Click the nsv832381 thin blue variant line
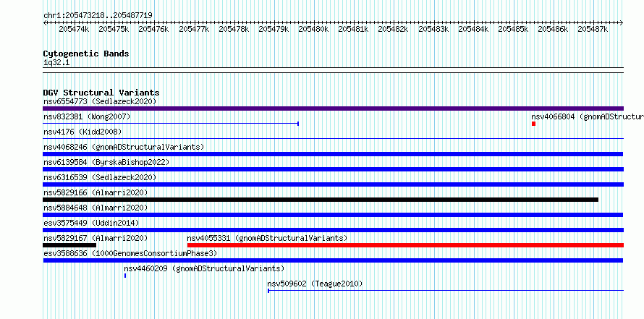The height and width of the screenshot is (319, 644). [171, 124]
